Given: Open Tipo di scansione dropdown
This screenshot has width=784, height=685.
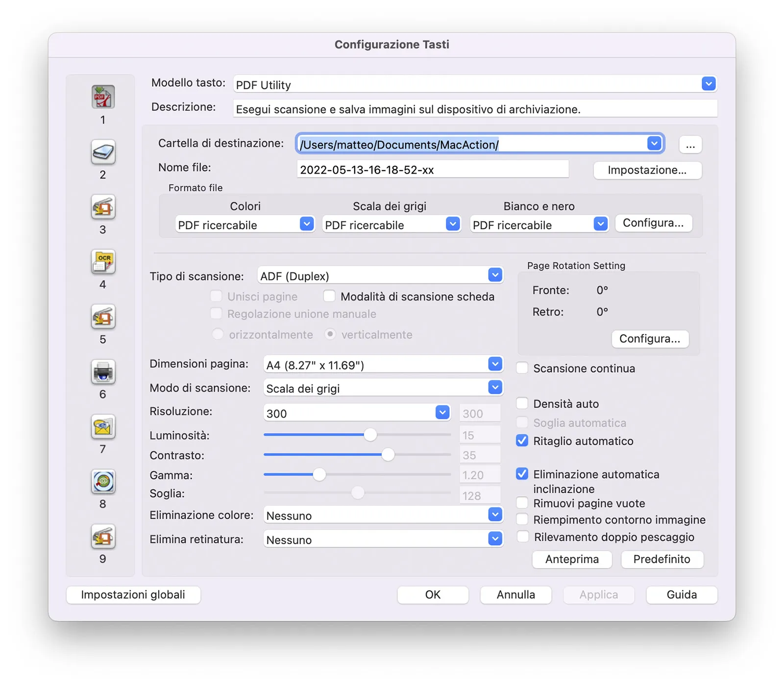Looking at the screenshot, I should [x=380, y=276].
